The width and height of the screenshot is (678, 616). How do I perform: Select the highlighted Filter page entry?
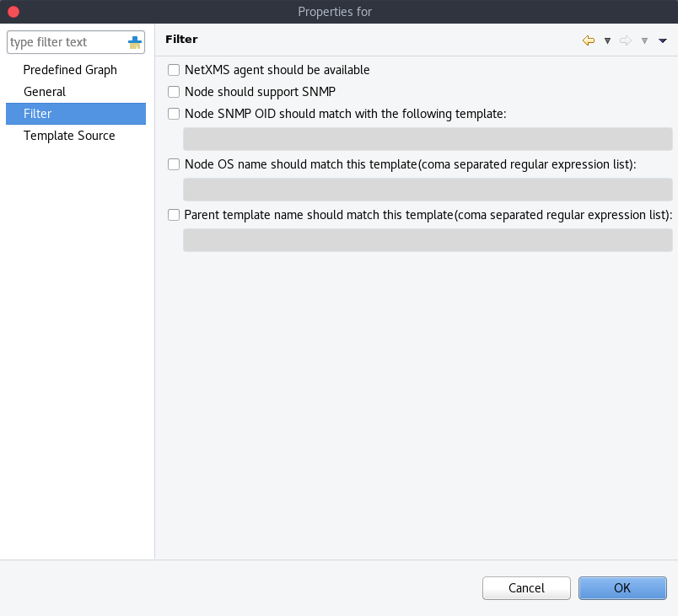pyautogui.click(x=38, y=114)
